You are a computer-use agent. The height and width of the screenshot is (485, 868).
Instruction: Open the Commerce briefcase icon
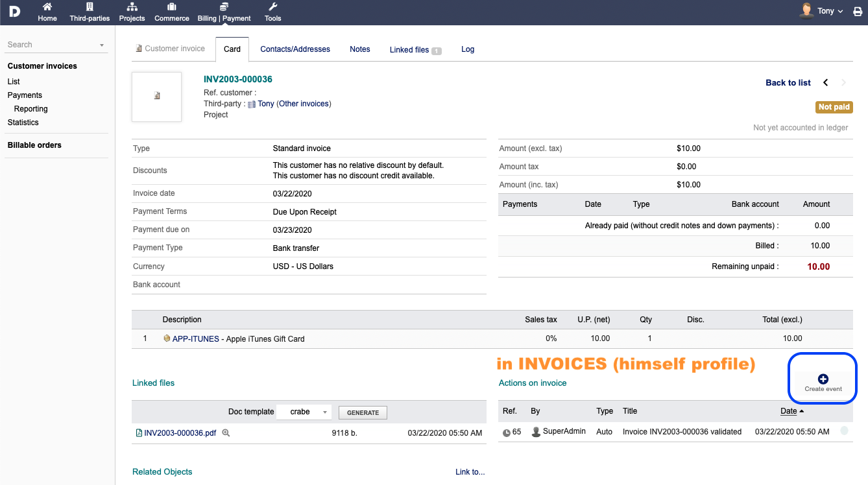point(171,7)
